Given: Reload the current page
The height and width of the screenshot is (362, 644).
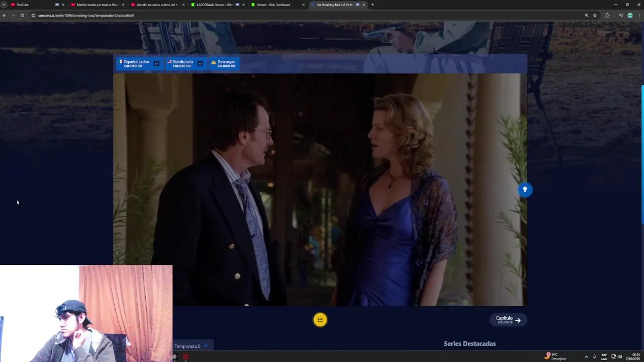Looking at the screenshot, I should click(22, 16).
